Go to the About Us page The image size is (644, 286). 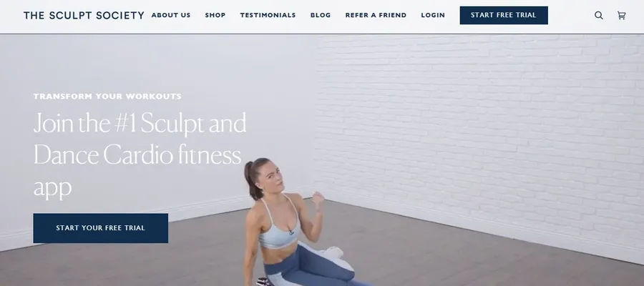171,15
